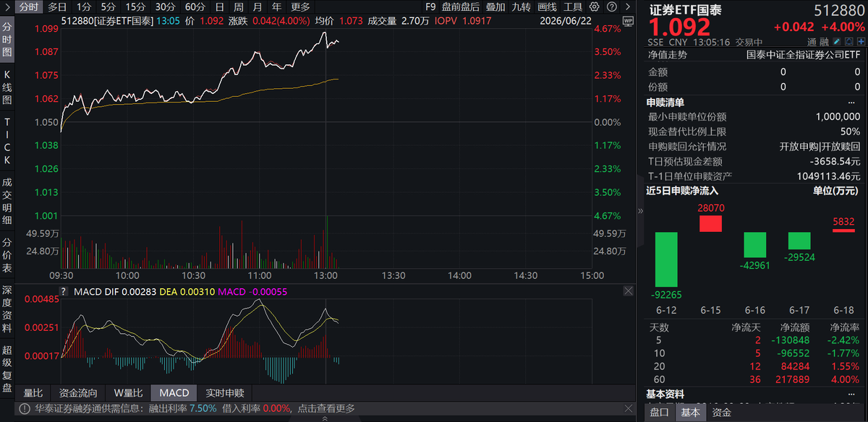Click the 申赎清单 section header
This screenshot has width=868, height=422.
tap(665, 102)
